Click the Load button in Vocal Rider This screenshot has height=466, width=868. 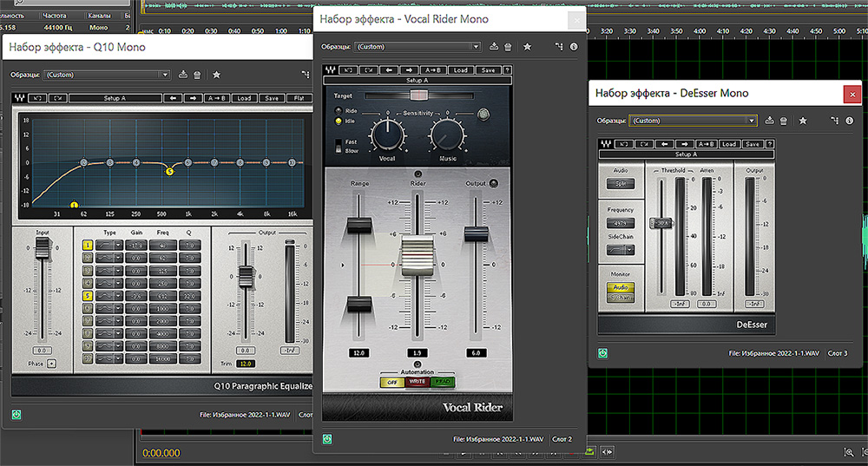click(460, 70)
